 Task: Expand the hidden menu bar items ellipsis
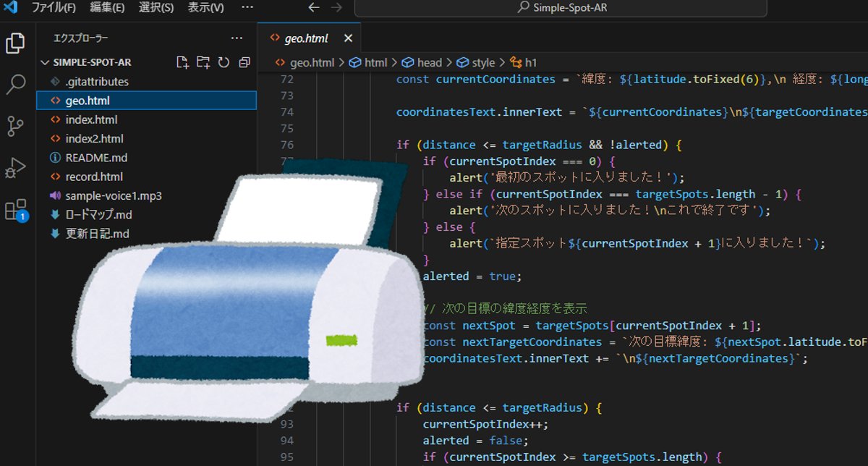pyautogui.click(x=247, y=7)
